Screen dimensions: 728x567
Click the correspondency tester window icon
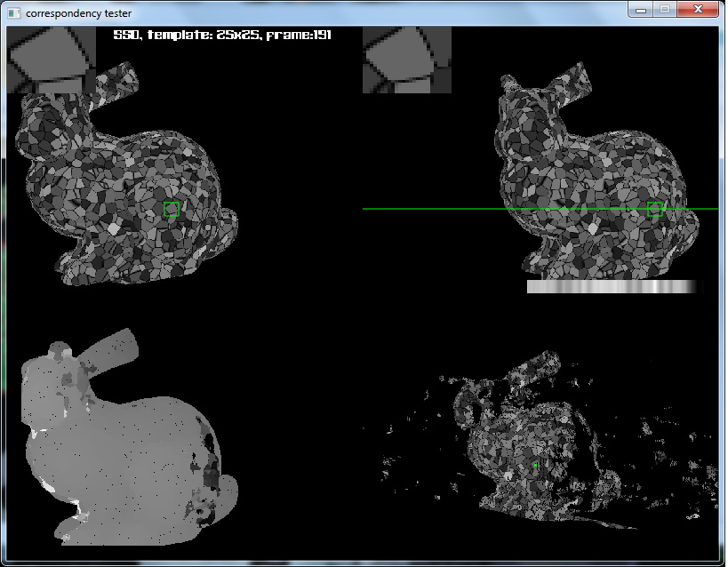coord(14,13)
